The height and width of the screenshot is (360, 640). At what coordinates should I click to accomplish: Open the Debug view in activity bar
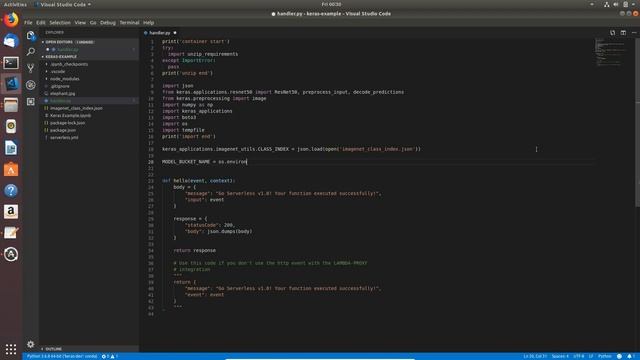pyautogui.click(x=31, y=85)
